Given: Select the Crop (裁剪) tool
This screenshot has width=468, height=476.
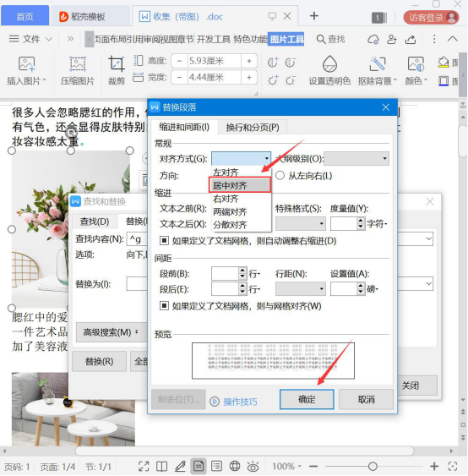Looking at the screenshot, I should pos(117,64).
